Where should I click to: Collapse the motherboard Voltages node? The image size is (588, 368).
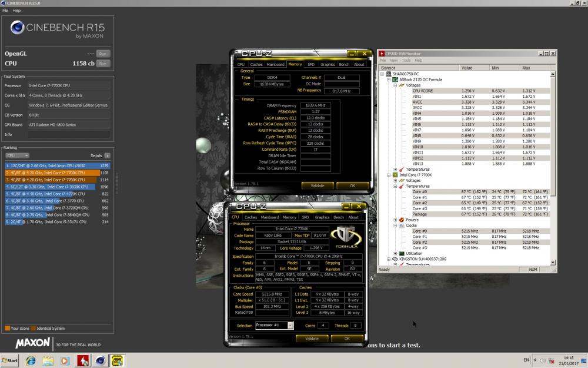click(x=395, y=85)
